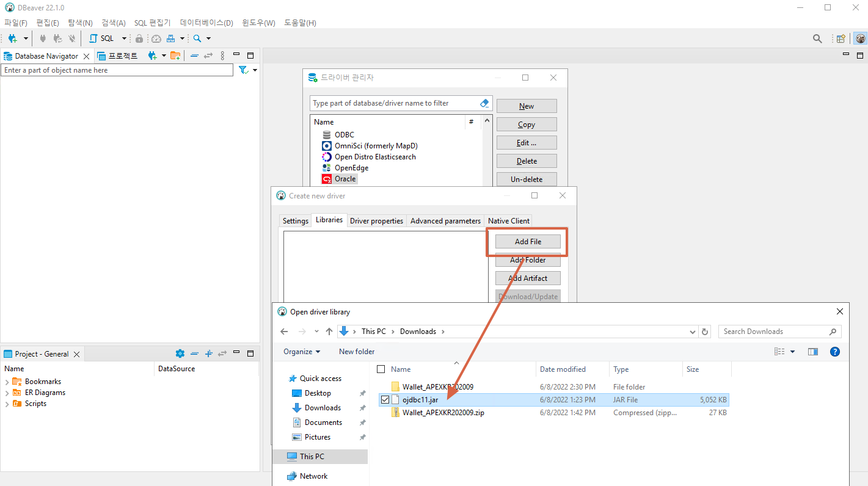
Task: Select the DBeaver perspective beaver icon
Action: pos(860,38)
